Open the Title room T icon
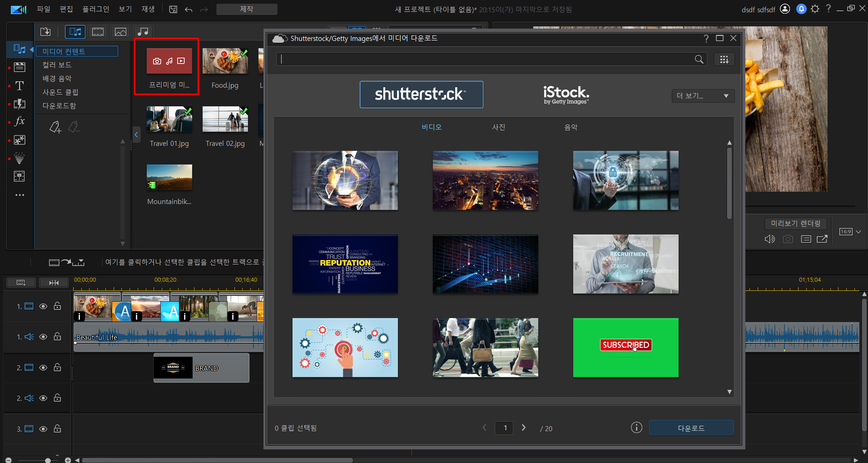Image resolution: width=868 pixels, height=463 pixels. tap(20, 86)
